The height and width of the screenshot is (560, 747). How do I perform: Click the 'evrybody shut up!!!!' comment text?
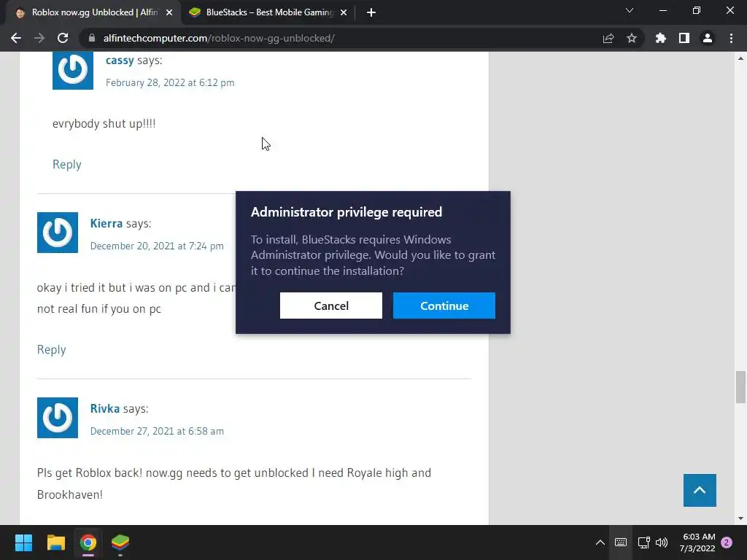pos(104,124)
